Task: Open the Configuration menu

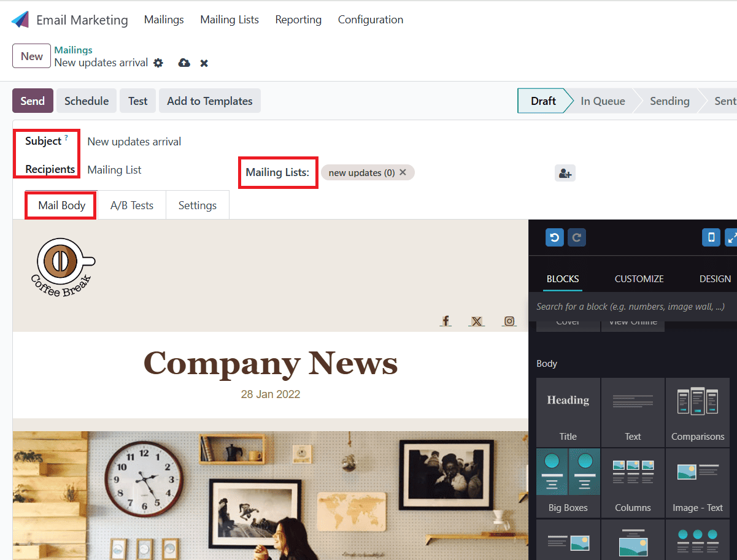Action: [371, 20]
